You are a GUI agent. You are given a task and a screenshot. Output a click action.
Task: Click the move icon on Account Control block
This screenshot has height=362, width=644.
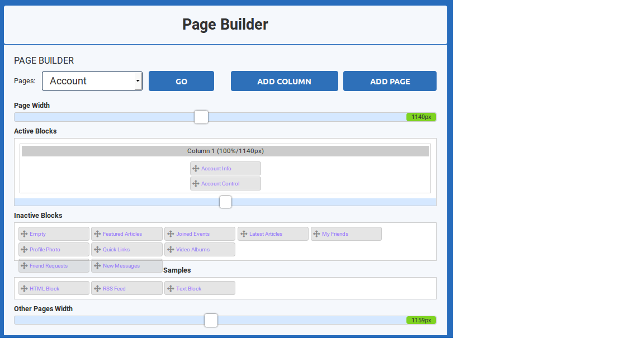196,184
